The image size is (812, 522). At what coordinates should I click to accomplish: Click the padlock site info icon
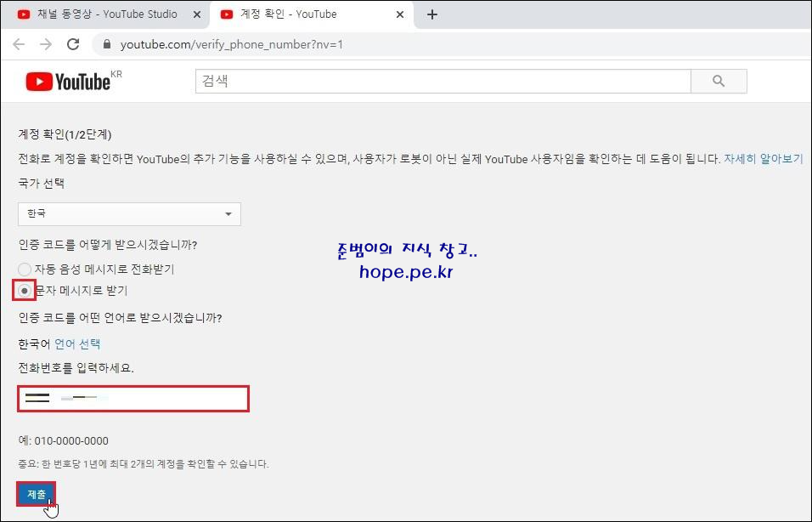pyautogui.click(x=107, y=44)
